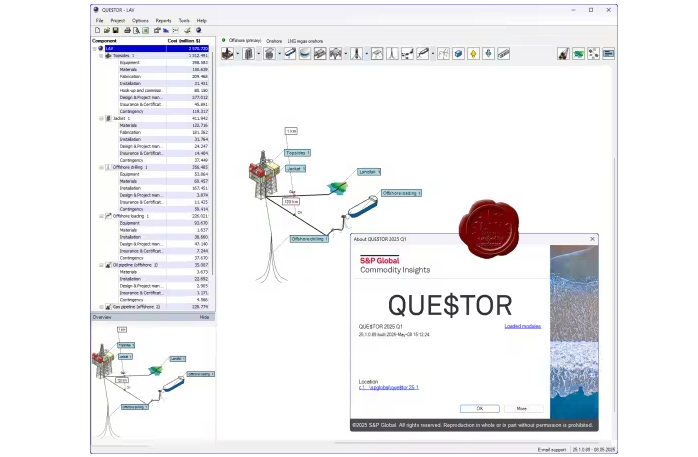Add the yellow diamond component icon

pos(473,54)
